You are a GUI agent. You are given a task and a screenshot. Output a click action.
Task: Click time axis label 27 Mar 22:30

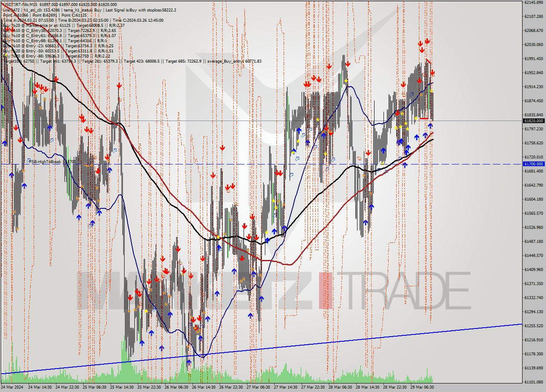pos(313,387)
